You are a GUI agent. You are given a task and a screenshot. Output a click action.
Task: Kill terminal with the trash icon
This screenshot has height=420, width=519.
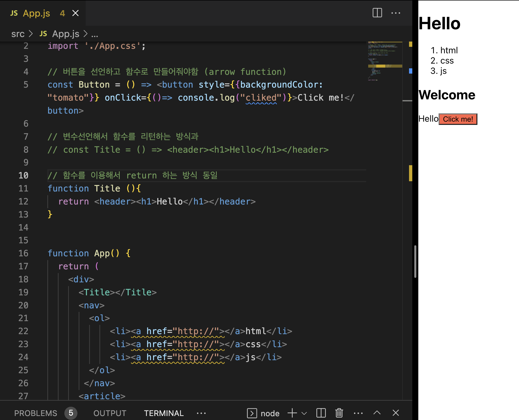point(339,413)
